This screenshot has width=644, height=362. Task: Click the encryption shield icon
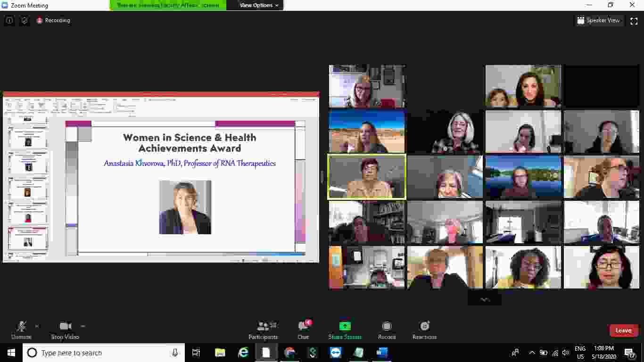tap(25, 21)
